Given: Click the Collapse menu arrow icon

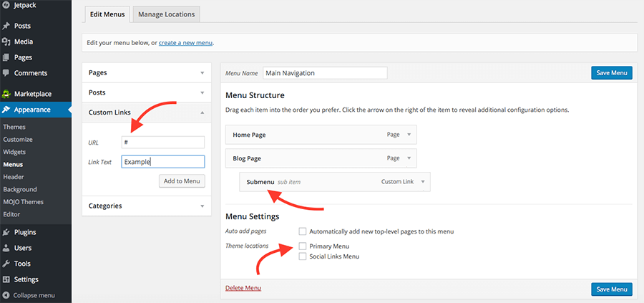Looking at the screenshot, I should point(6,295).
